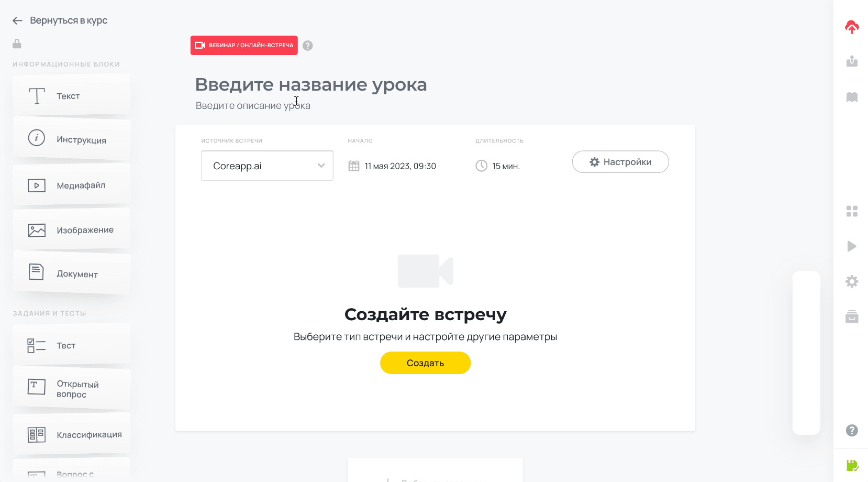
Task: Click the lesson title input field
Action: click(x=311, y=84)
